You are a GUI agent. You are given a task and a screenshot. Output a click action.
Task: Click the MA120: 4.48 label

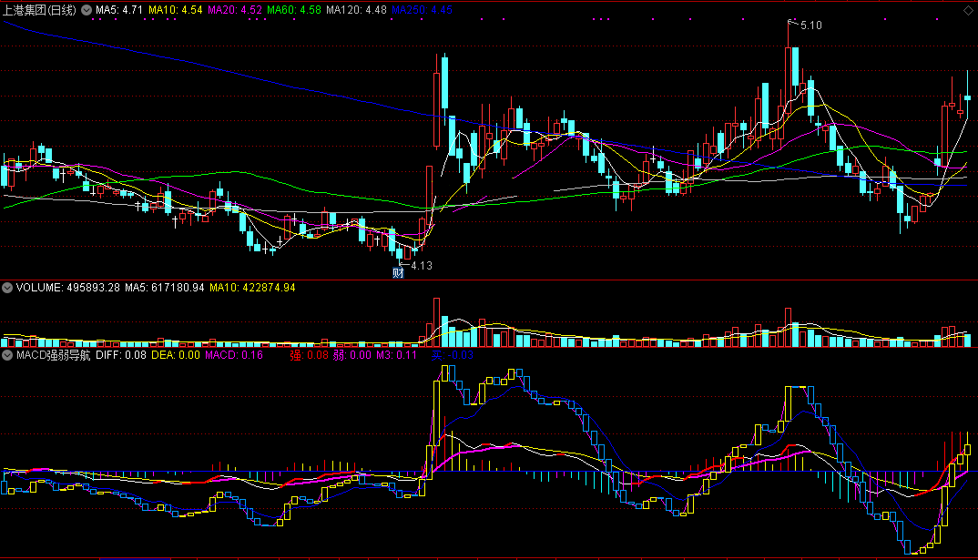click(356, 10)
